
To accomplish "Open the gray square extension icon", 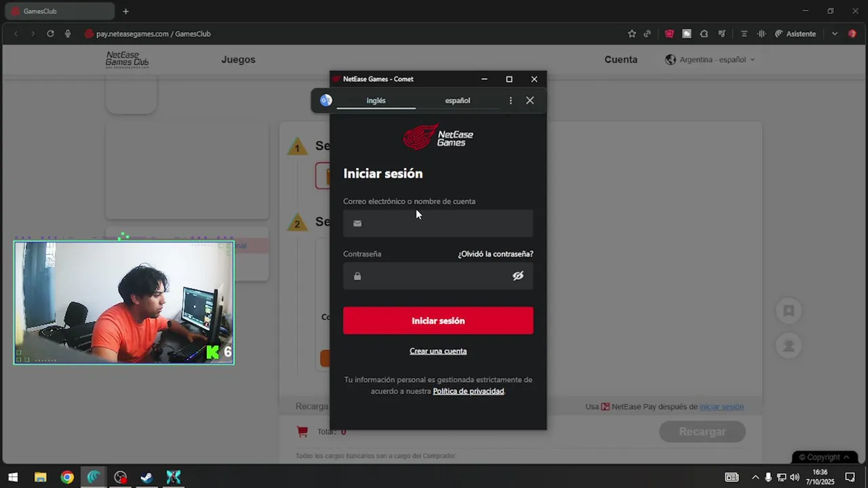I will coord(687,34).
